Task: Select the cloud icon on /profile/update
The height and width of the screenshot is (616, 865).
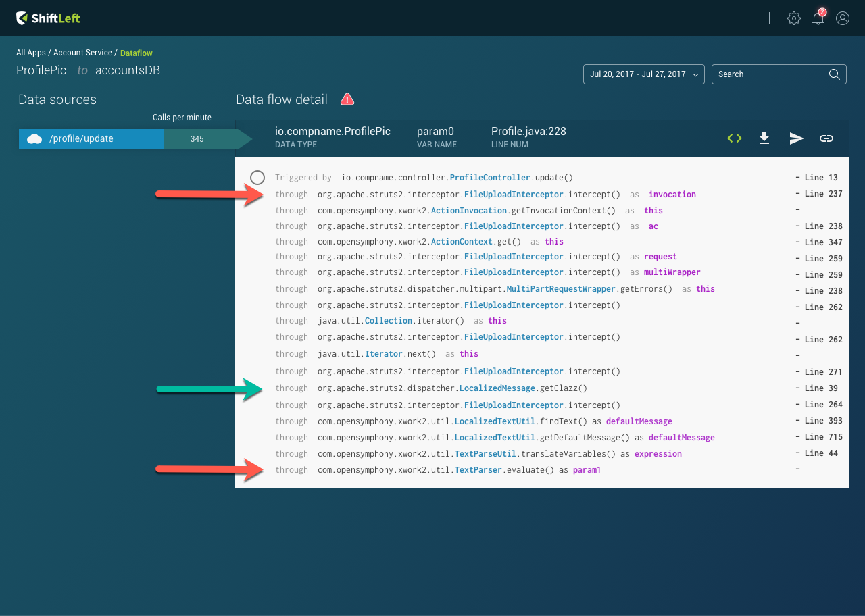Action: (34, 138)
